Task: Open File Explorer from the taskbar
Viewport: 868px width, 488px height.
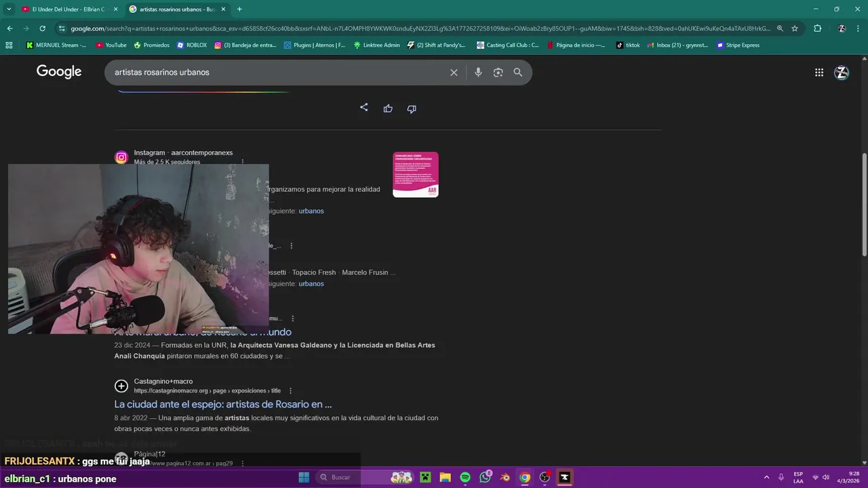Action: point(445,477)
